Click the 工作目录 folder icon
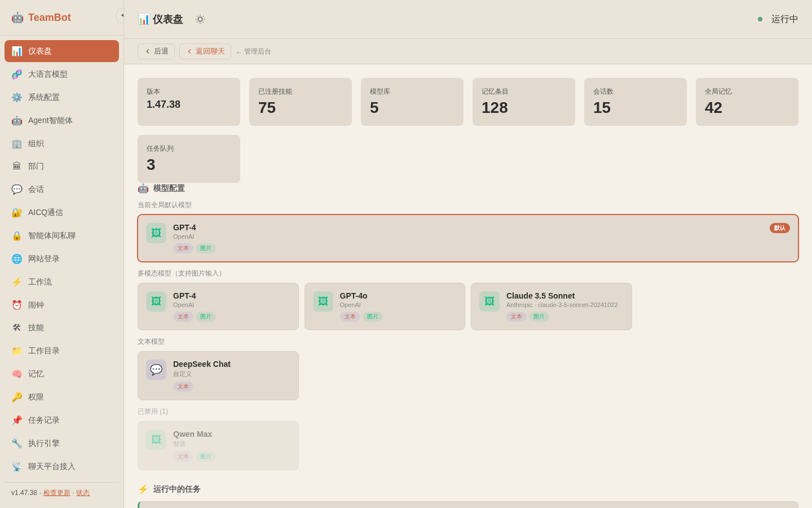Viewport: 812px width, 508px height. 17,351
